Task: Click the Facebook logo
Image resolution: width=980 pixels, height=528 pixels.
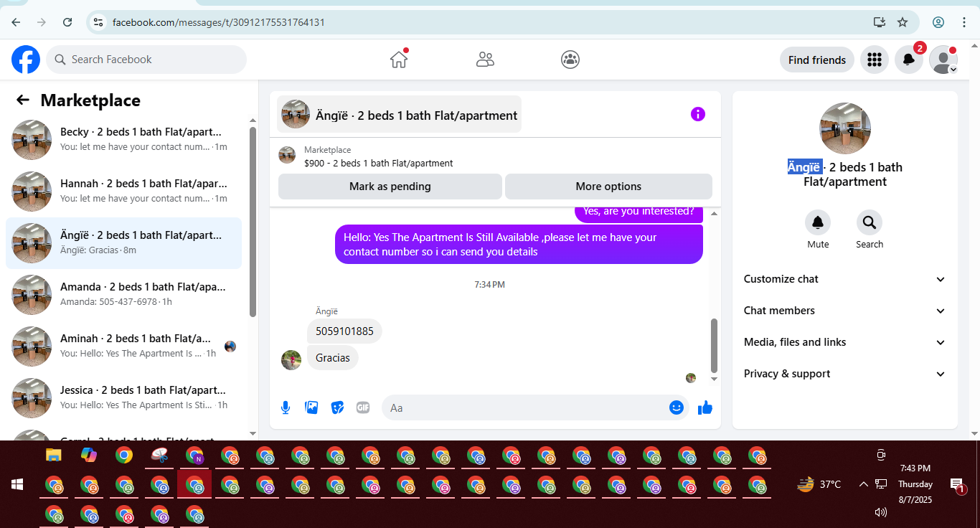Action: click(x=26, y=60)
